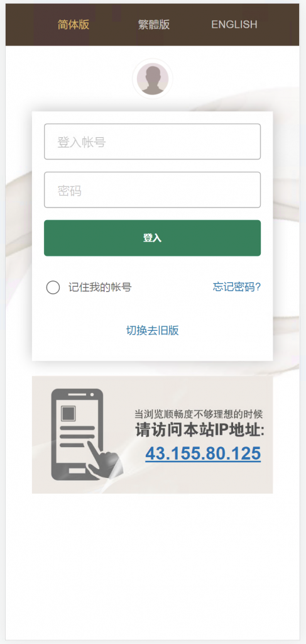Viewport: 306px width, 644px height.
Task: Click the camera dot on the phone graphic
Action: (x=92, y=395)
